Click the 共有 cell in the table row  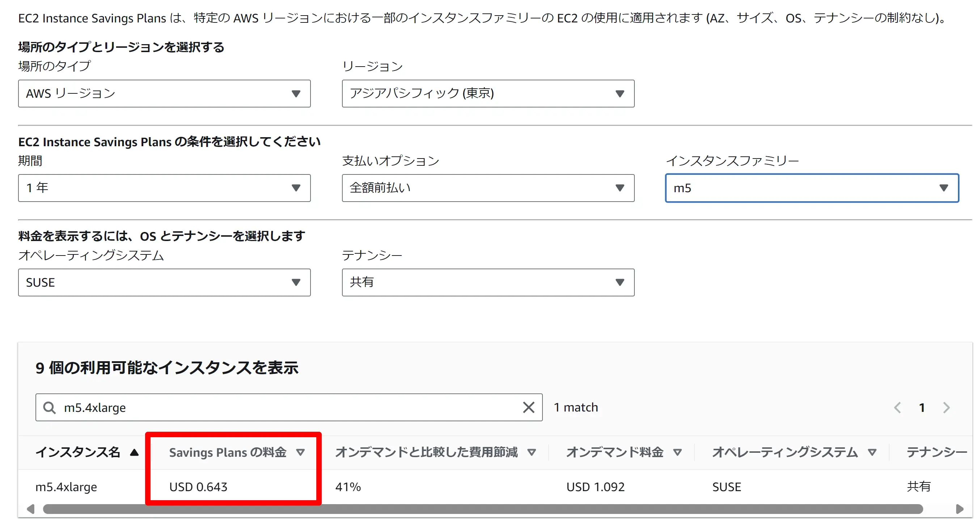[919, 486]
